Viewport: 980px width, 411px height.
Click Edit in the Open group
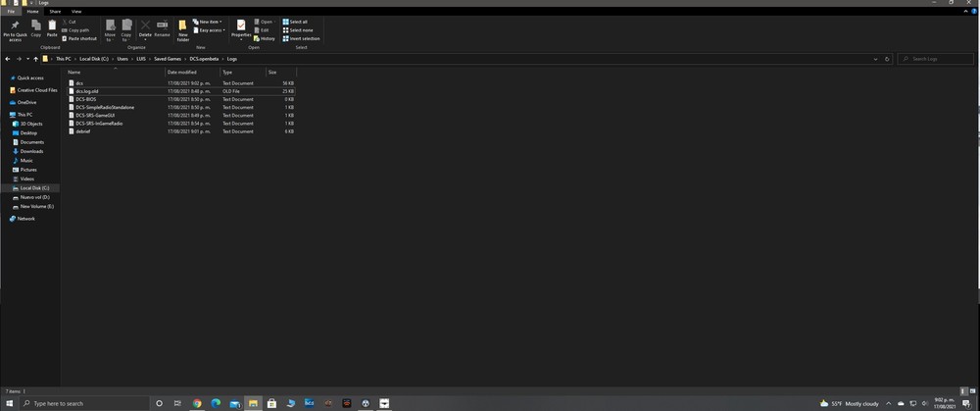[x=262, y=30]
